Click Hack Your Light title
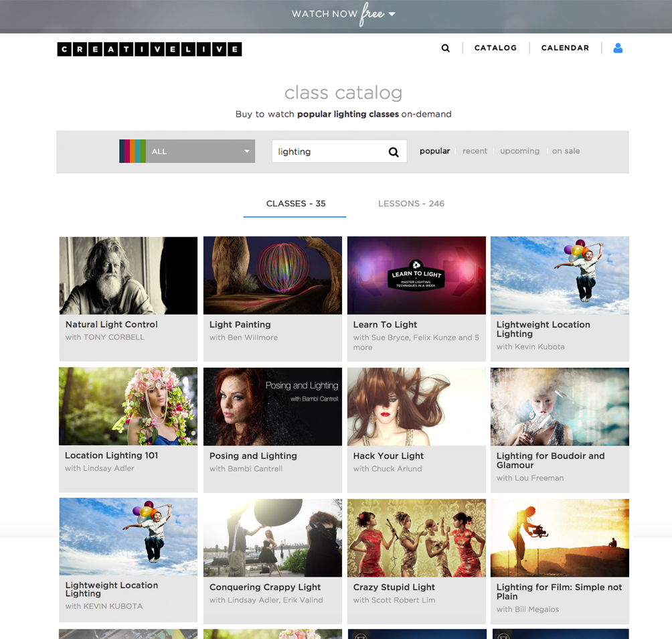672x639 pixels. pos(388,456)
